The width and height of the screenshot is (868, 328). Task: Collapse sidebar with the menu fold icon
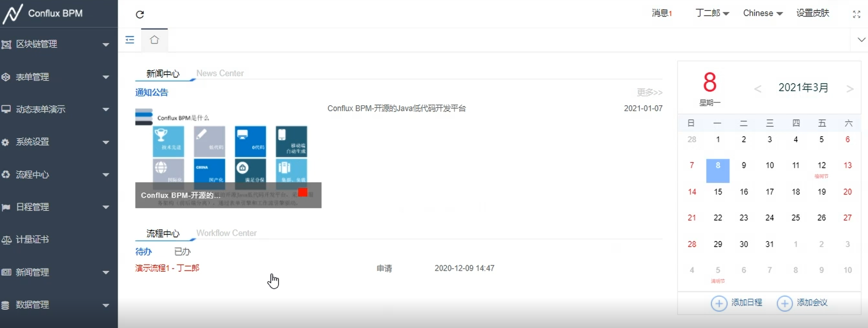point(130,40)
